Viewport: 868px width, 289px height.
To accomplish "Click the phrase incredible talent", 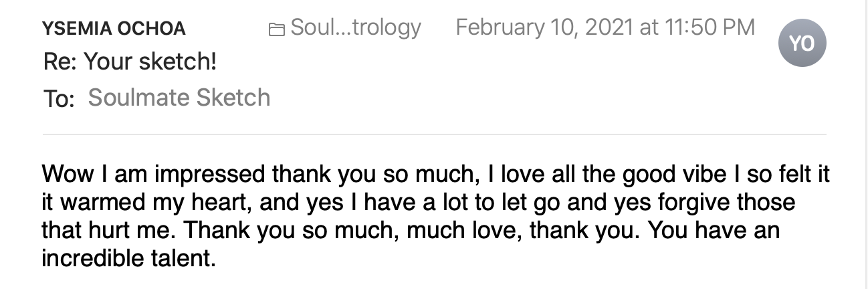I will point(128,258).
